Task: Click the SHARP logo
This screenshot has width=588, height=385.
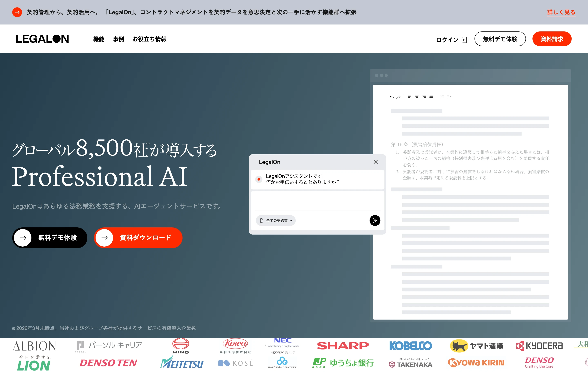Action: [343, 346]
